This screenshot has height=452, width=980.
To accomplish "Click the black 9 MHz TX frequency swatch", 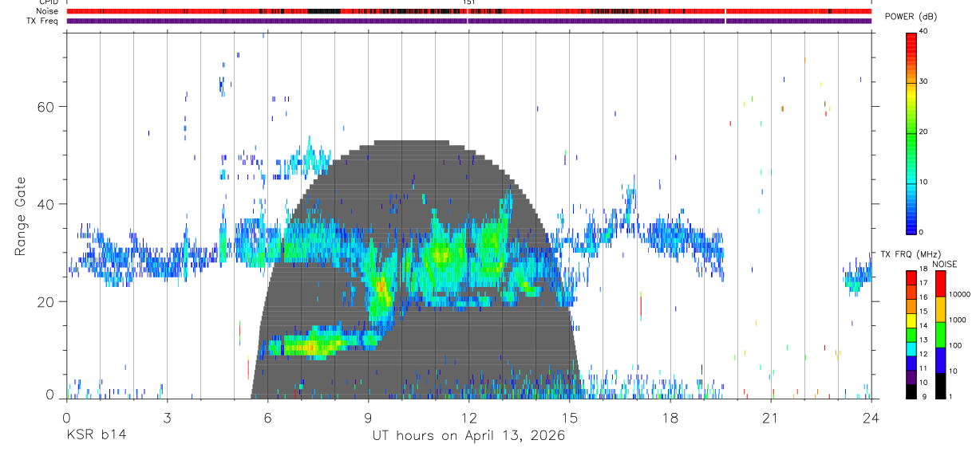I will [x=911, y=391].
